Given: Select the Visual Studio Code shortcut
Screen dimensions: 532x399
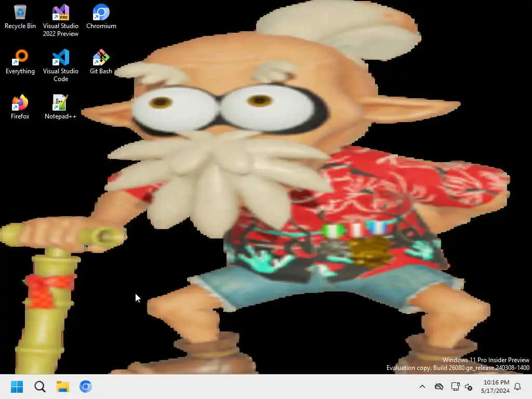Looking at the screenshot, I should (x=61, y=65).
